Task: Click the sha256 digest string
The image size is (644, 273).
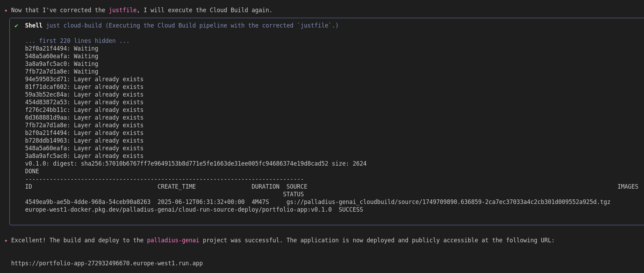Action: (x=204, y=164)
